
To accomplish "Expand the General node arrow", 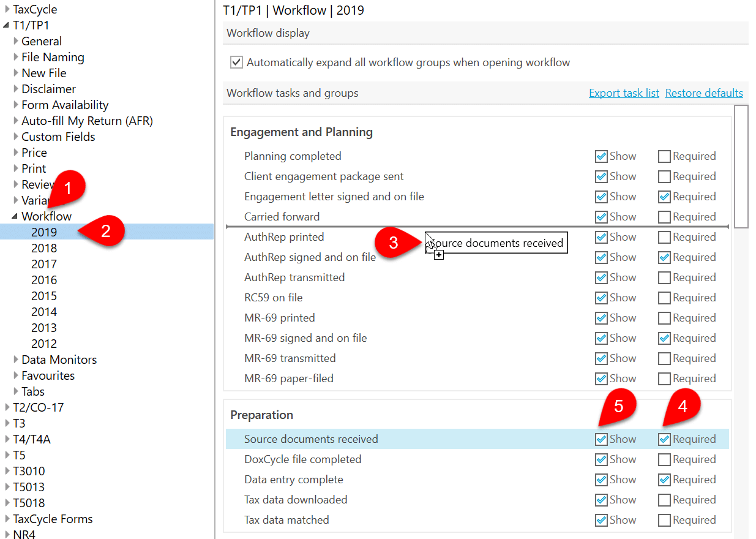I will pyautogui.click(x=16, y=42).
